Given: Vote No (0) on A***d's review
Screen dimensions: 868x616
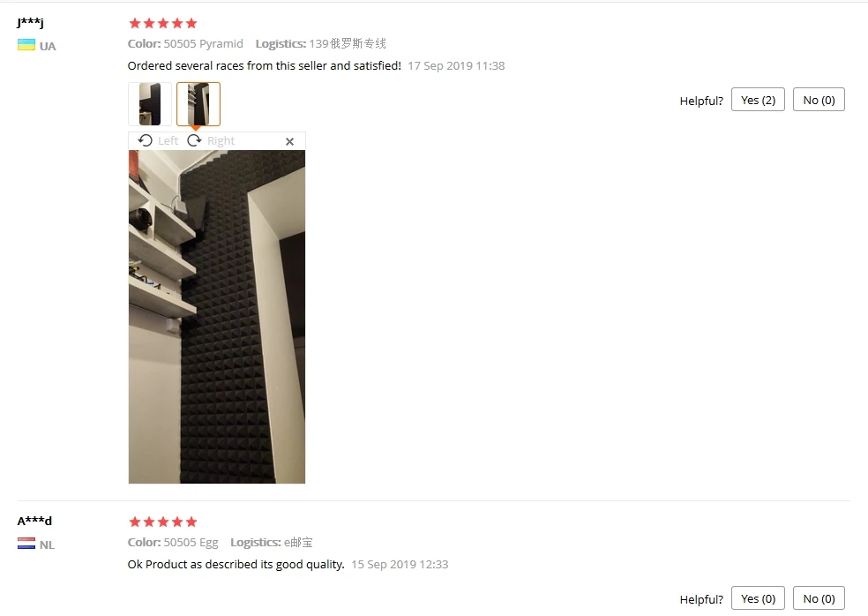Looking at the screenshot, I should coord(819,598).
